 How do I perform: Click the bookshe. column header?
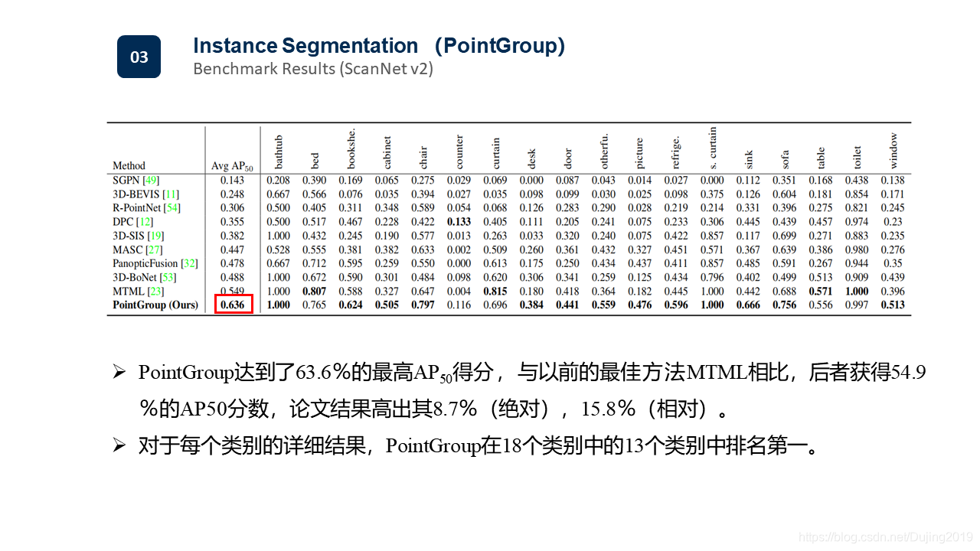[351, 148]
